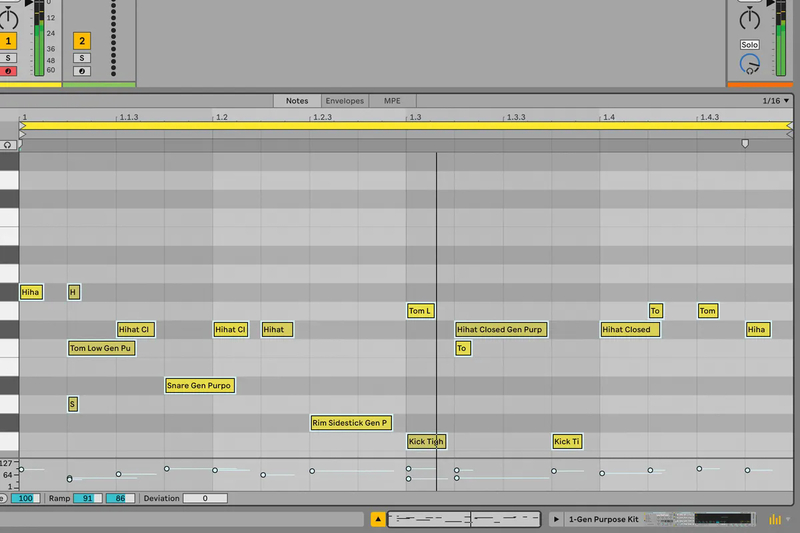Viewport: 800px width, 533px height.
Task: Click the track 1 pan knob
Action: [9, 18]
